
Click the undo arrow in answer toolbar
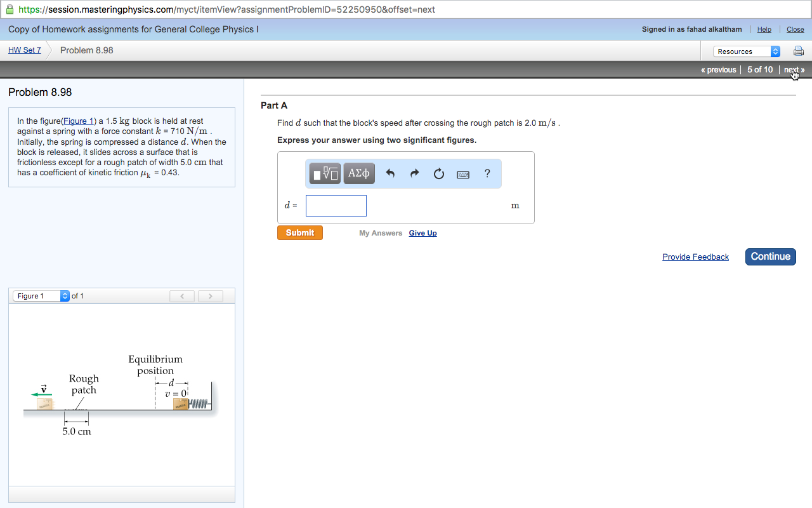coord(390,173)
